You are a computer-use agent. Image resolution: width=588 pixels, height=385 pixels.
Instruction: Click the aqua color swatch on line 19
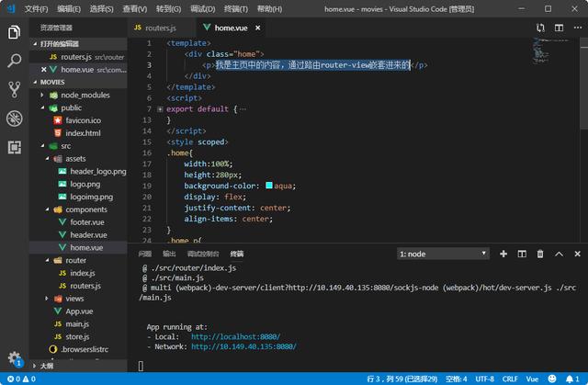pyautogui.click(x=269, y=186)
